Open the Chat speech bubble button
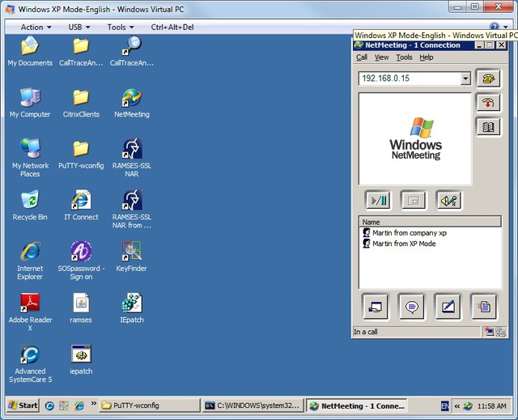This screenshot has height=420, width=518. [412, 307]
